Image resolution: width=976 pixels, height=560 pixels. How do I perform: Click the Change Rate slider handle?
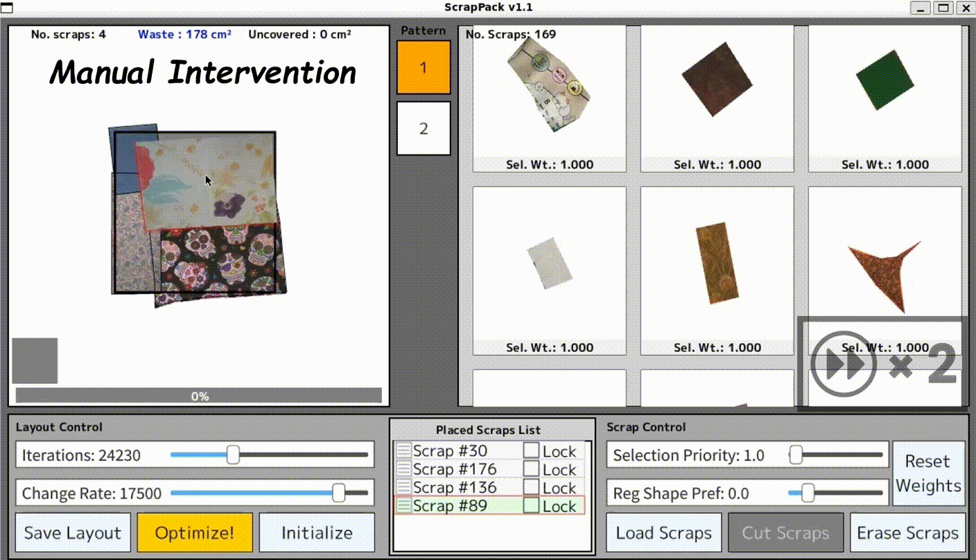[338, 493]
